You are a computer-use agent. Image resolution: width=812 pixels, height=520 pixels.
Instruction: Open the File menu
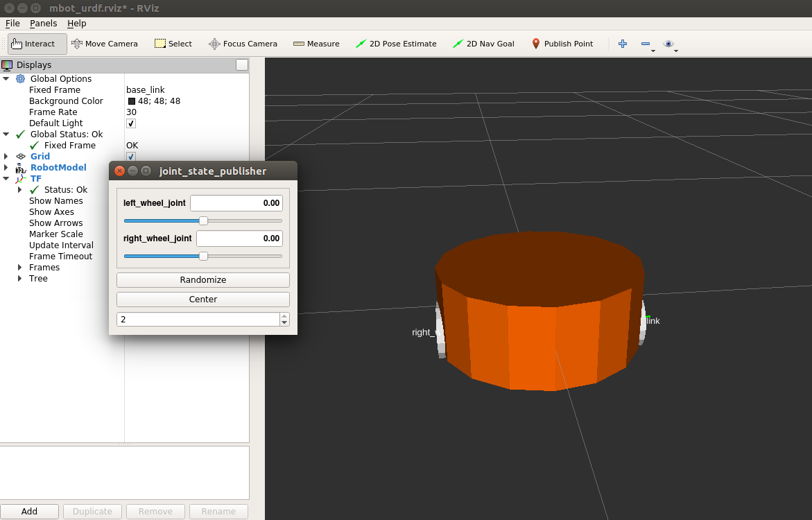point(12,24)
